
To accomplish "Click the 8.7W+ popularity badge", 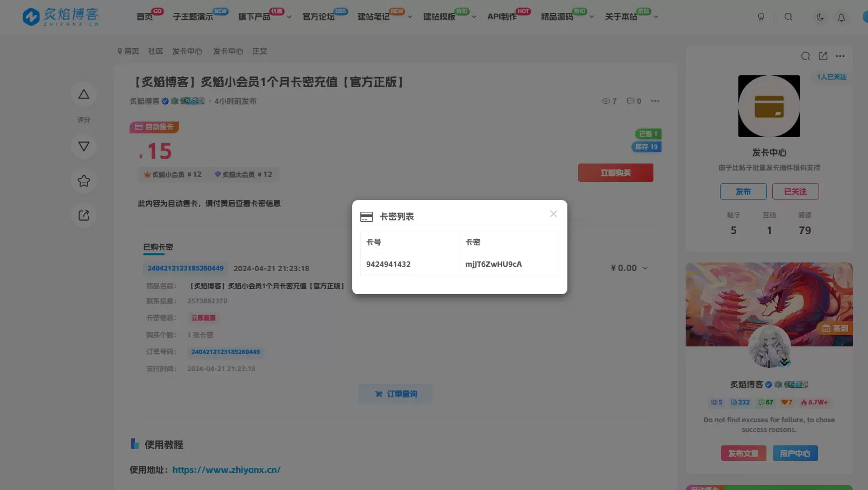I will (x=814, y=402).
